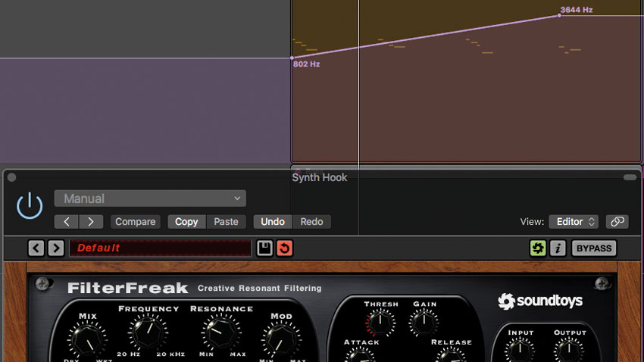Adjust the Output knob
This screenshot has height=362, width=644.
coord(569,350)
